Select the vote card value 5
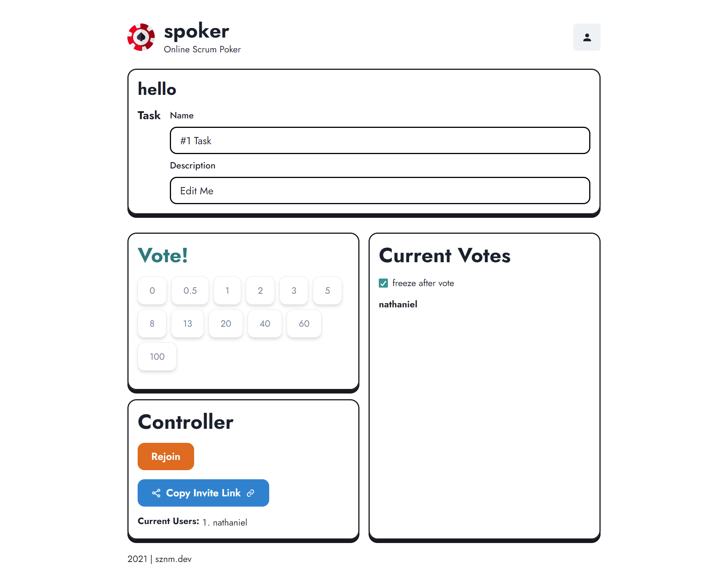 (x=327, y=290)
